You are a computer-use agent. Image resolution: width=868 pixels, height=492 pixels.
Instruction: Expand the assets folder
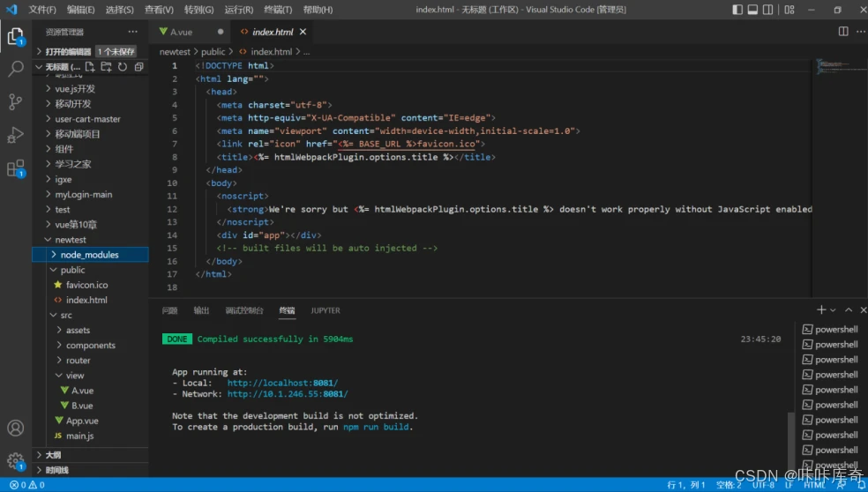coord(90,330)
